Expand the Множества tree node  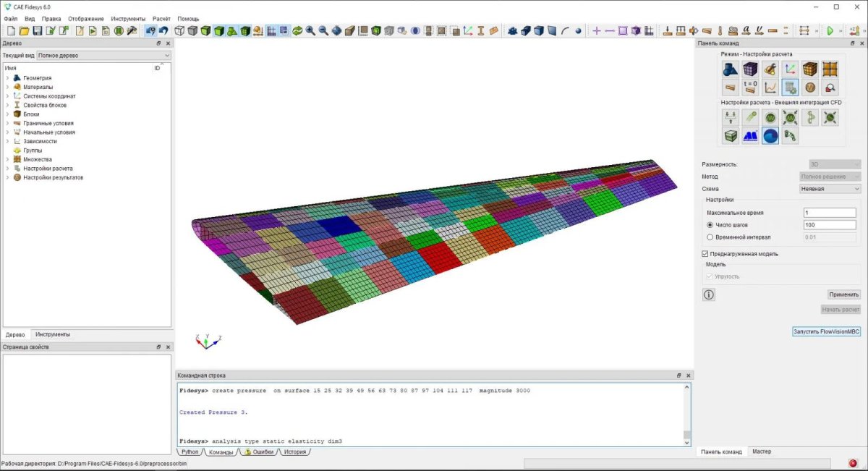pos(8,159)
